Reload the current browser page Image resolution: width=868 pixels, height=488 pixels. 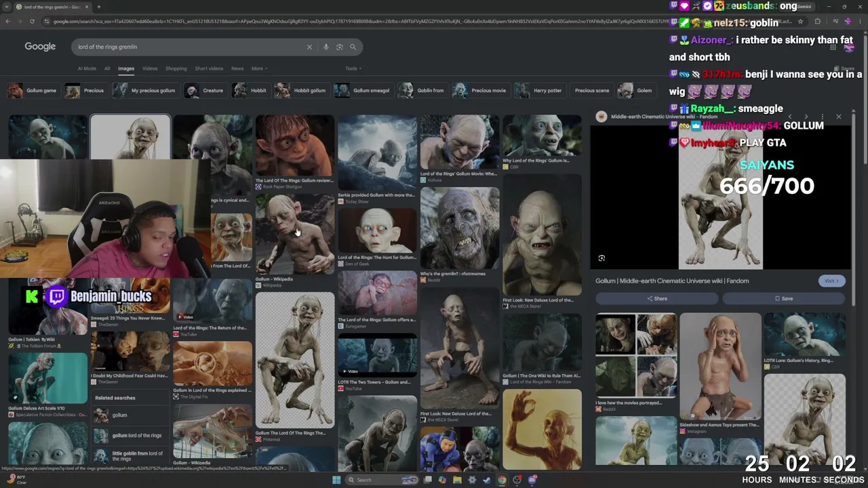[32, 22]
